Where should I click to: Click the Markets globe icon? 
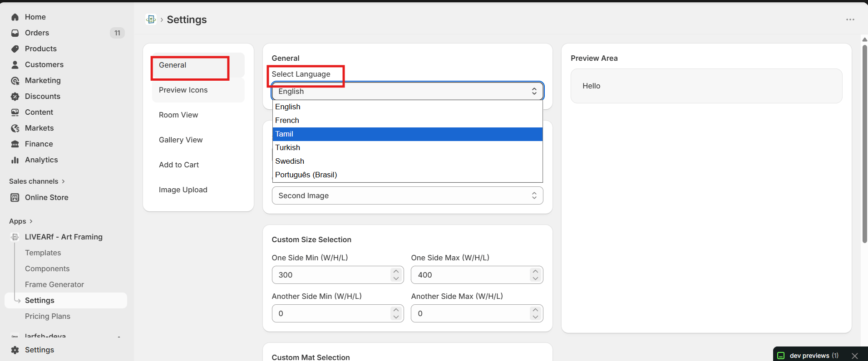click(x=15, y=128)
